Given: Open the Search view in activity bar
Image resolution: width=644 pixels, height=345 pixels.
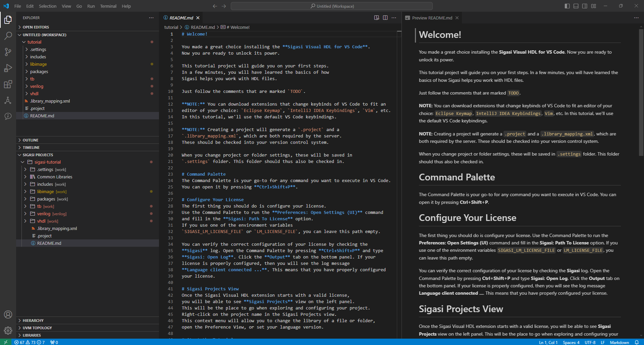Looking at the screenshot, I should pos(8,36).
